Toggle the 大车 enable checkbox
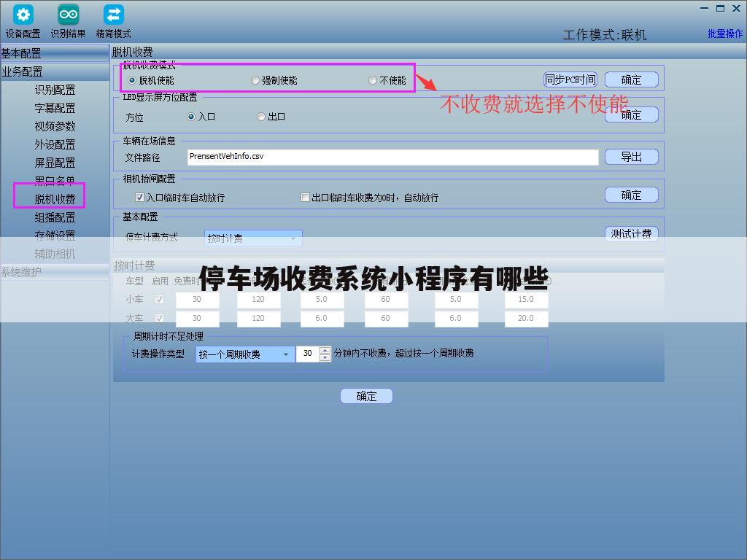Screen dimensions: 747x560 coord(159,318)
